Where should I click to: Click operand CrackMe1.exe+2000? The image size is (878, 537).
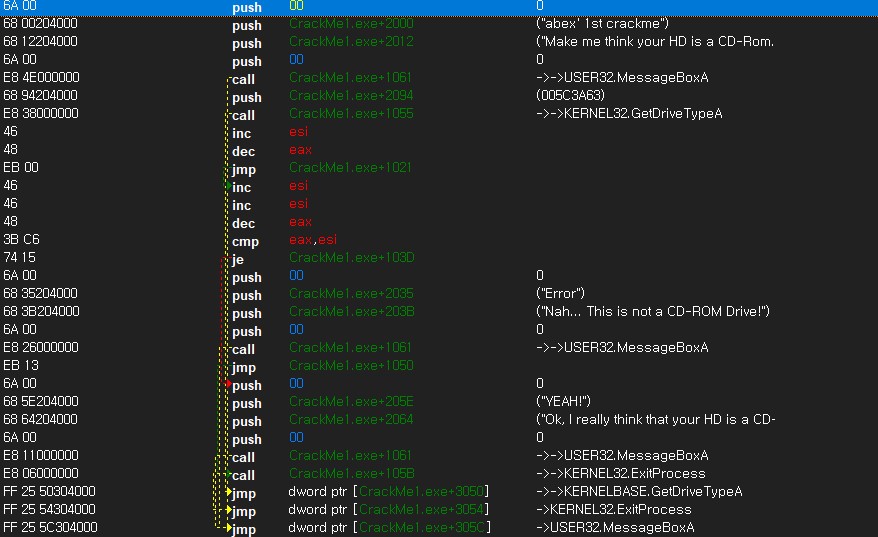[351, 24]
